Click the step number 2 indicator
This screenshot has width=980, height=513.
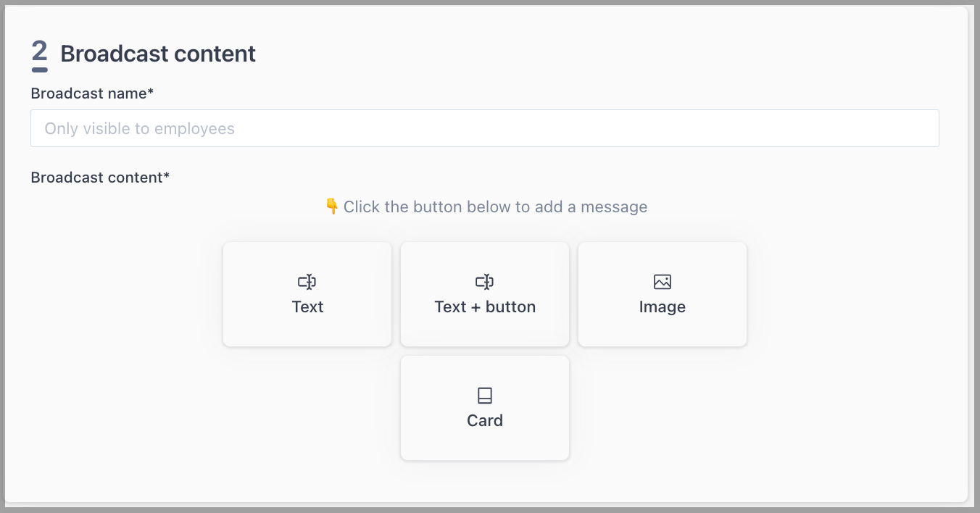(x=39, y=55)
